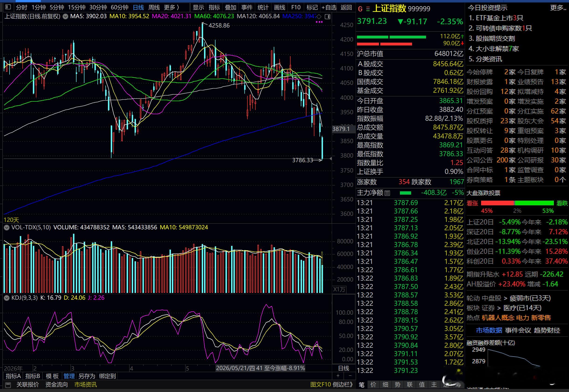Select the 60分钟 period
Image resolution: width=569 pixels, height=392 pixels.
tap(119, 8)
